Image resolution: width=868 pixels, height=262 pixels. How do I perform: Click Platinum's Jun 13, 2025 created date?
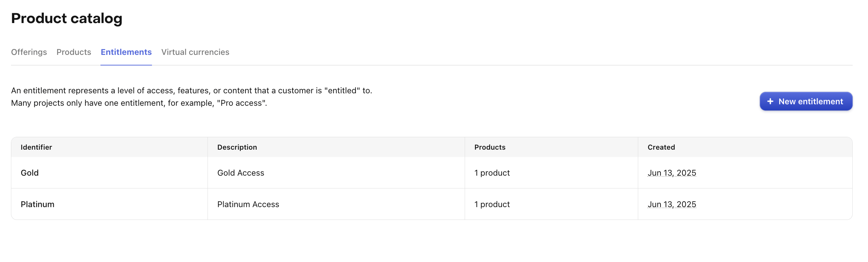(672, 204)
